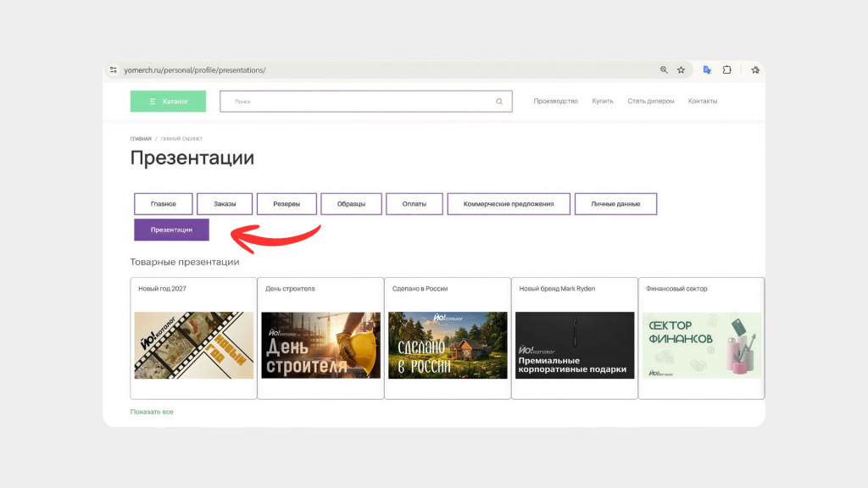The width and height of the screenshot is (868, 488).
Task: Select the Резервы tab
Action: [287, 203]
